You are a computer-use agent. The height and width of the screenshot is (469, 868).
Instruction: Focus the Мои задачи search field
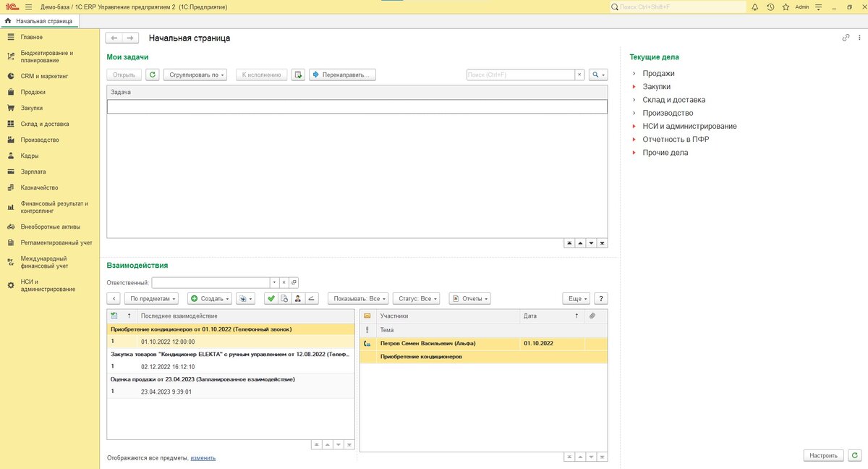[521, 75]
